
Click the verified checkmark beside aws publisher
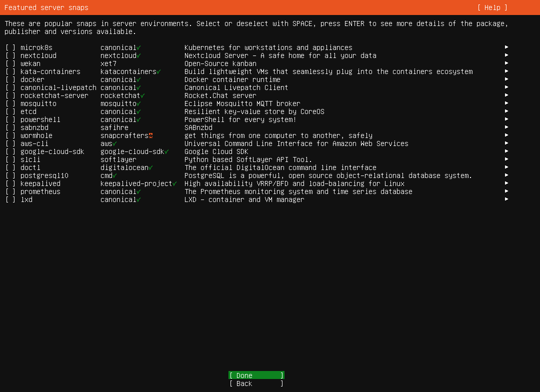click(114, 143)
